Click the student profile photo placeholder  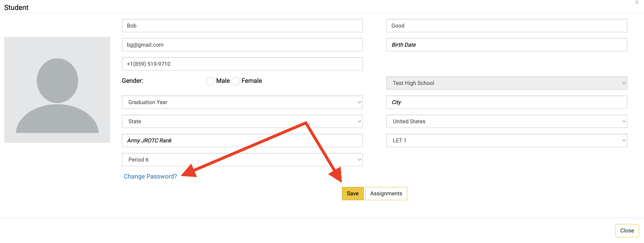[x=57, y=90]
